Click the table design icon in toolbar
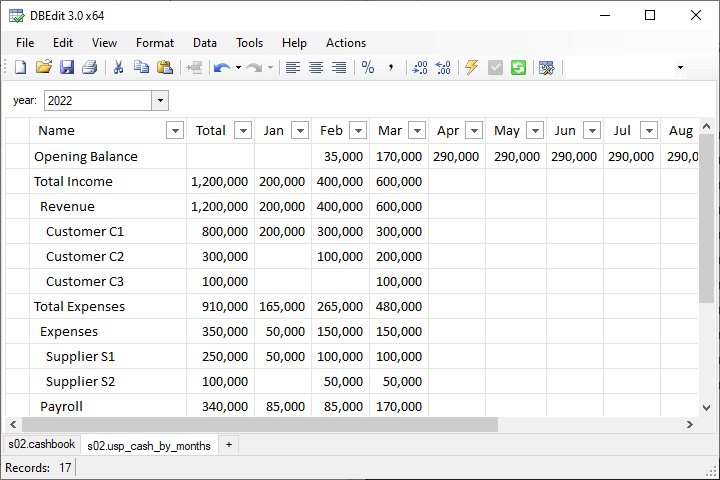Viewport: 720px width, 480px height. coord(546,68)
